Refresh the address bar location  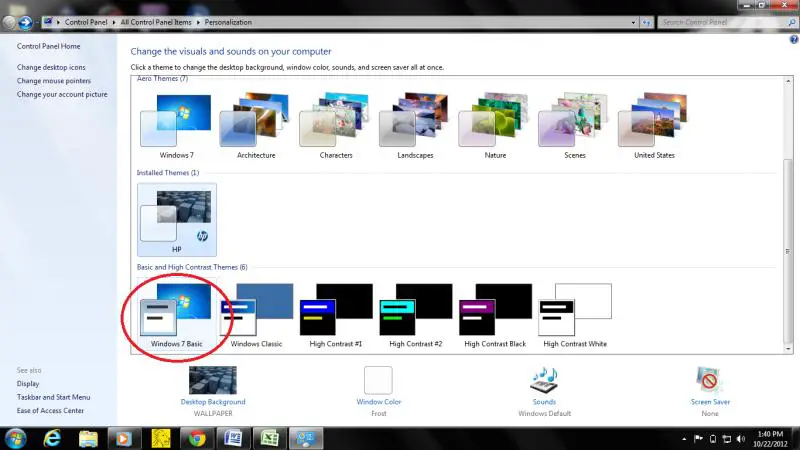click(x=646, y=22)
